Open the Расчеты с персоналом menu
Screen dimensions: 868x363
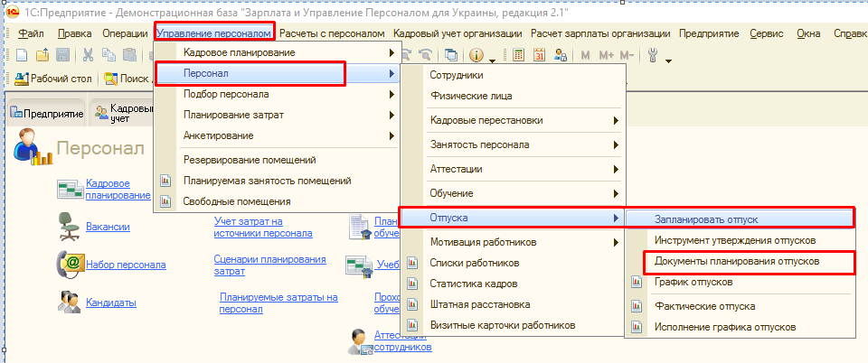click(332, 33)
